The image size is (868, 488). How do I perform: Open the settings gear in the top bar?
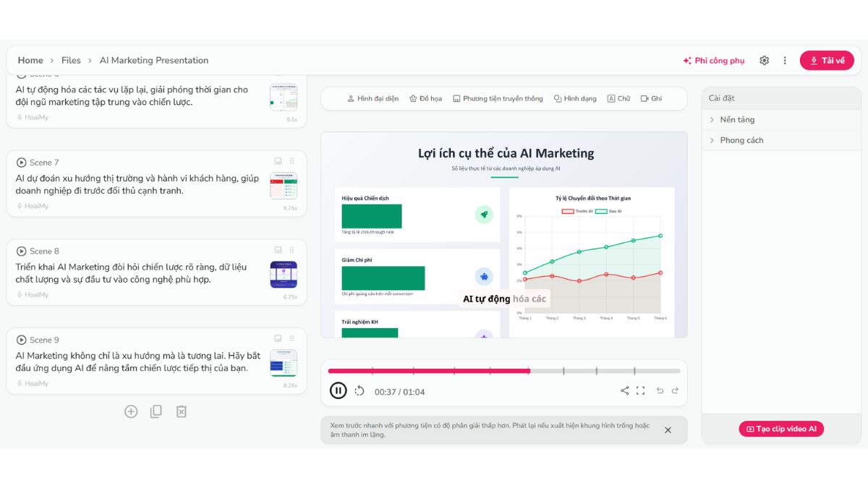point(764,61)
